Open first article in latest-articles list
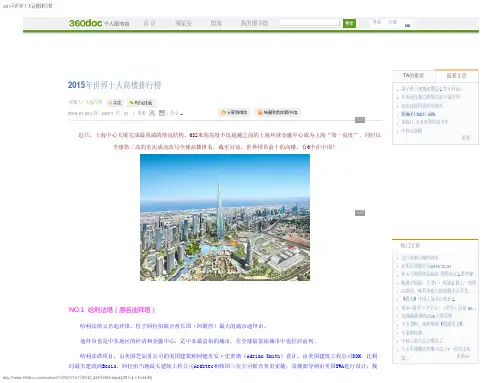 [431, 89]
